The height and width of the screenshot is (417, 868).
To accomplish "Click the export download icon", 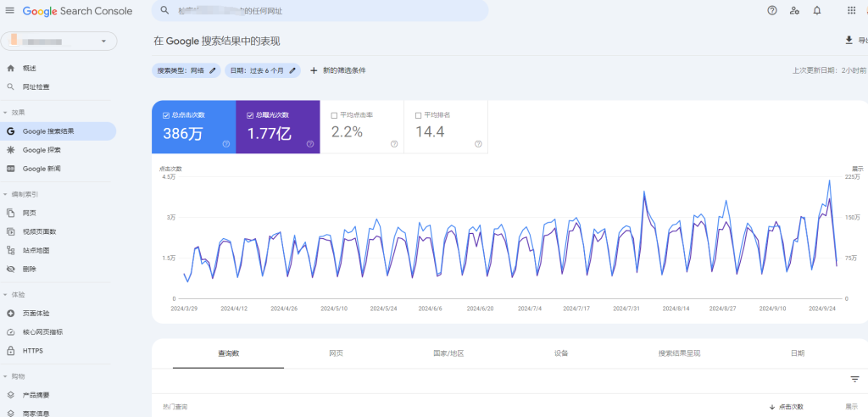I will point(849,41).
